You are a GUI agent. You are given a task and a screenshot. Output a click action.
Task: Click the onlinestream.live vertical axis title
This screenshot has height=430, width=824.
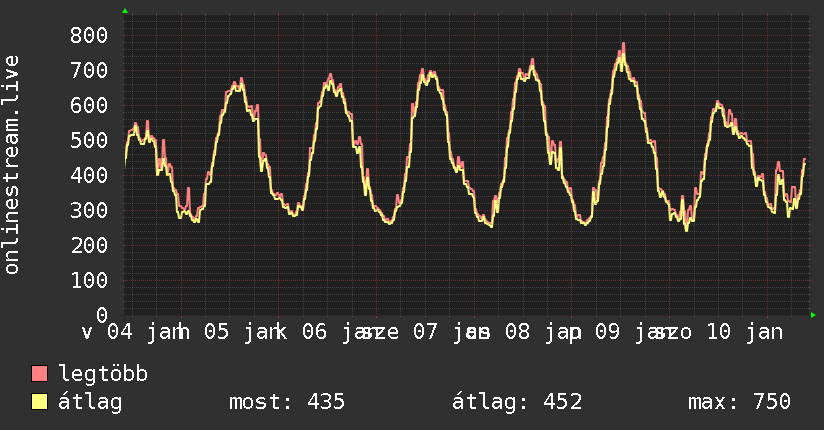tap(11, 165)
